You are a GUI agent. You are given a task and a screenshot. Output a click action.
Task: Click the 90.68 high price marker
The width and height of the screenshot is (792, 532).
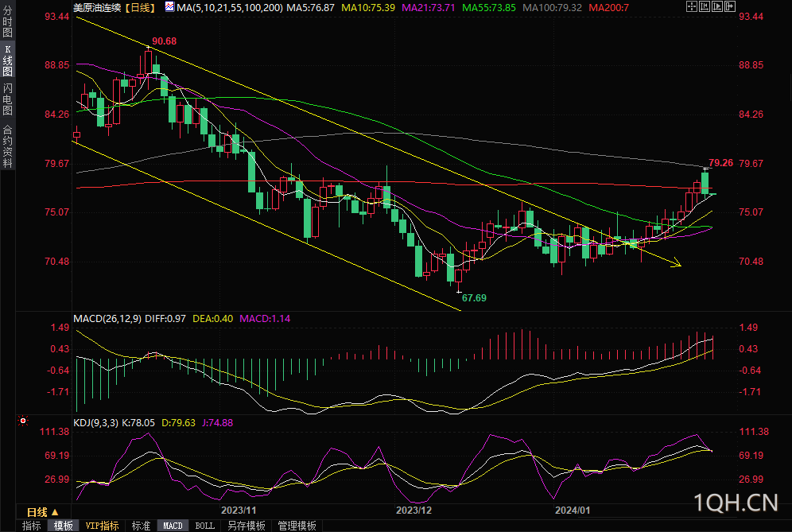pos(164,41)
